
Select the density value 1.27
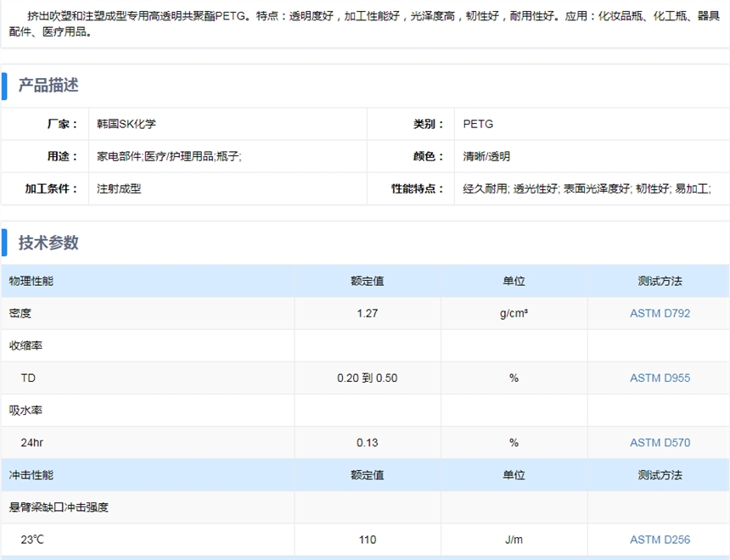click(368, 313)
